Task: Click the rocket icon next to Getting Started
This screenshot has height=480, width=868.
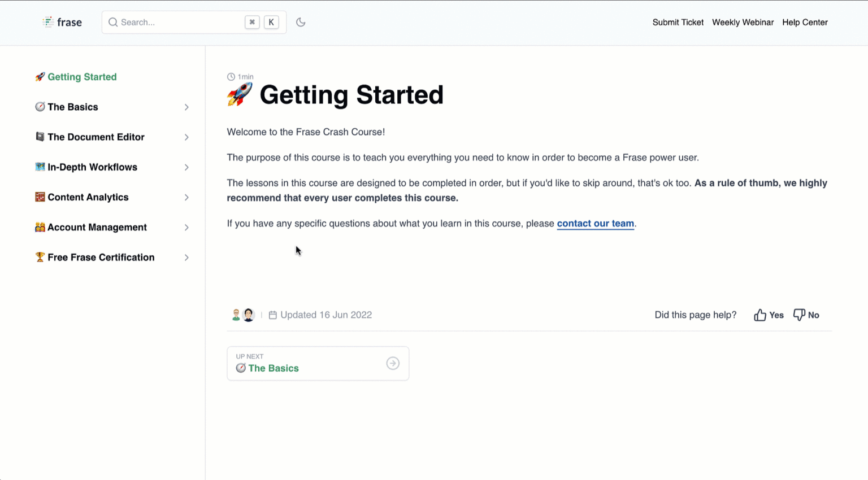Action: click(x=40, y=77)
